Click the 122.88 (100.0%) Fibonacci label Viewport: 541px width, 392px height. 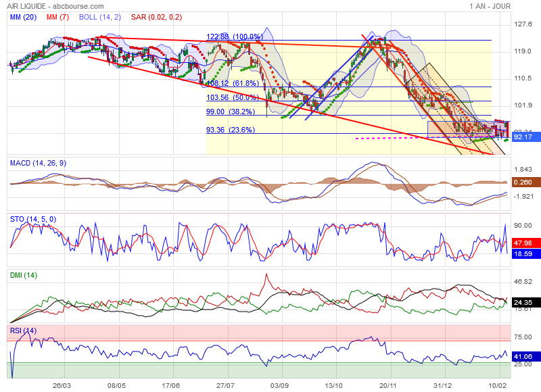pos(235,36)
